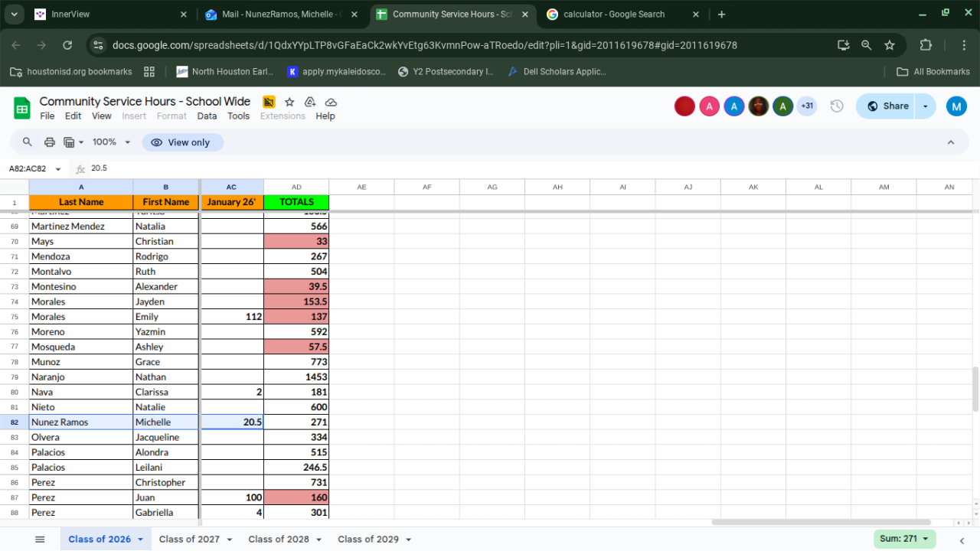980x551 pixels.
Task: Open the Help menu
Action: click(325, 116)
